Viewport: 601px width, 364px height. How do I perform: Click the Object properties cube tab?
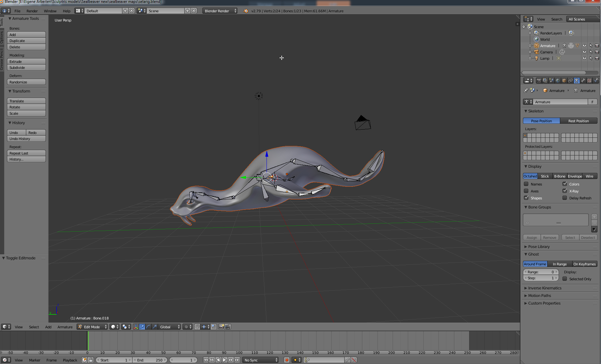(x=564, y=81)
